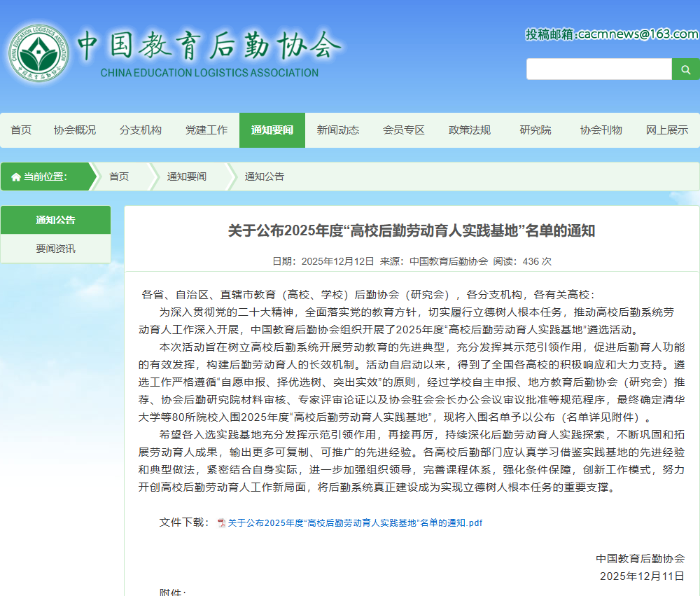Open the 协会概况 navigation item
The width and height of the screenshot is (700, 596).
pyautogui.click(x=75, y=130)
